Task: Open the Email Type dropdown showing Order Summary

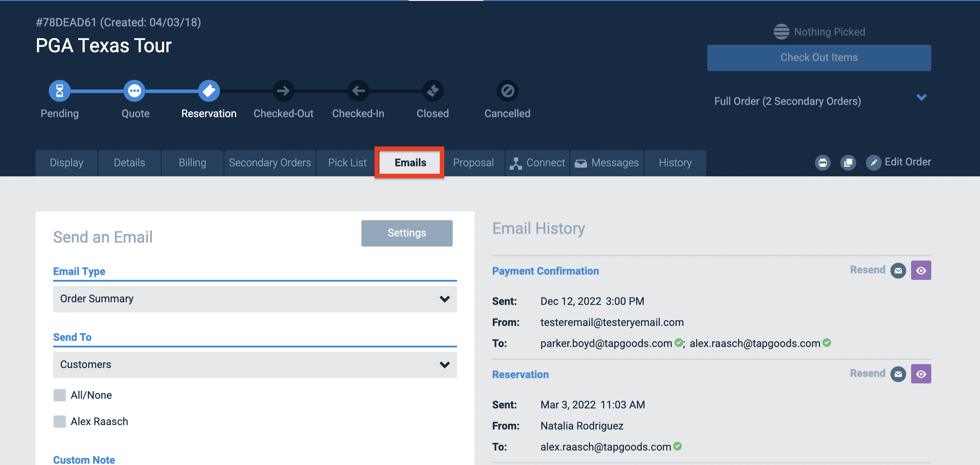Action: tap(255, 299)
